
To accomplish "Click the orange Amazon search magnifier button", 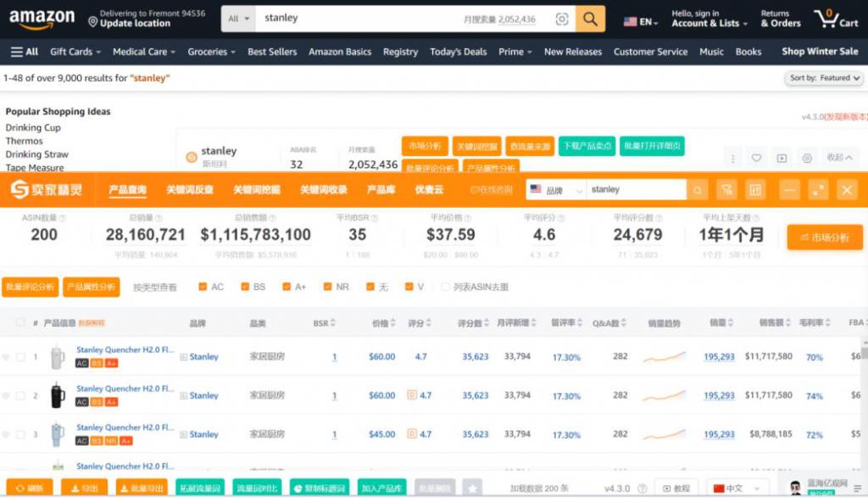I will pos(590,19).
